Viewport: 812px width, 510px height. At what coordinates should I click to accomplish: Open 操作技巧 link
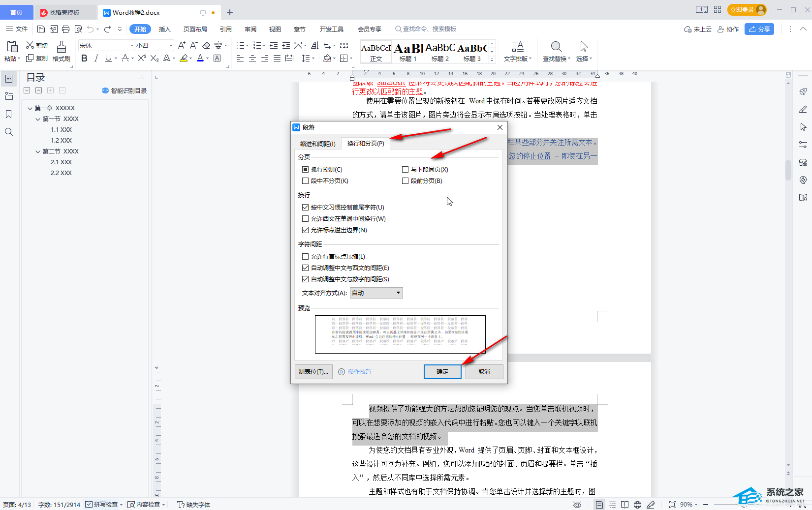click(355, 372)
